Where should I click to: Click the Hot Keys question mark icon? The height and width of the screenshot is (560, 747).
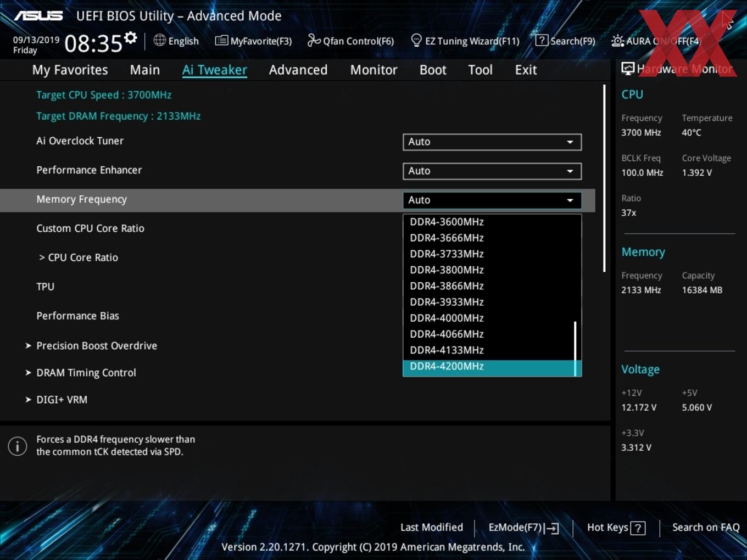pyautogui.click(x=638, y=528)
